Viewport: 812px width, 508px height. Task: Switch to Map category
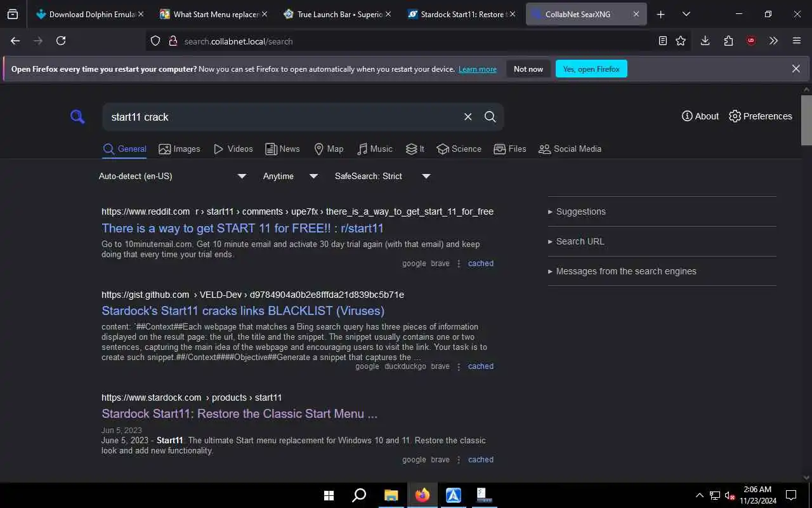tap(329, 149)
